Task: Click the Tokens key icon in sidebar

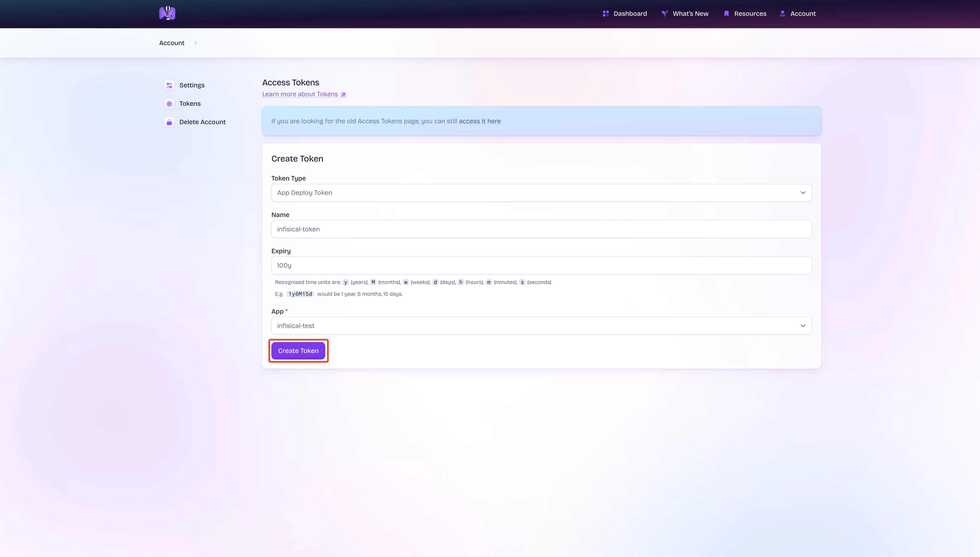Action: [169, 104]
